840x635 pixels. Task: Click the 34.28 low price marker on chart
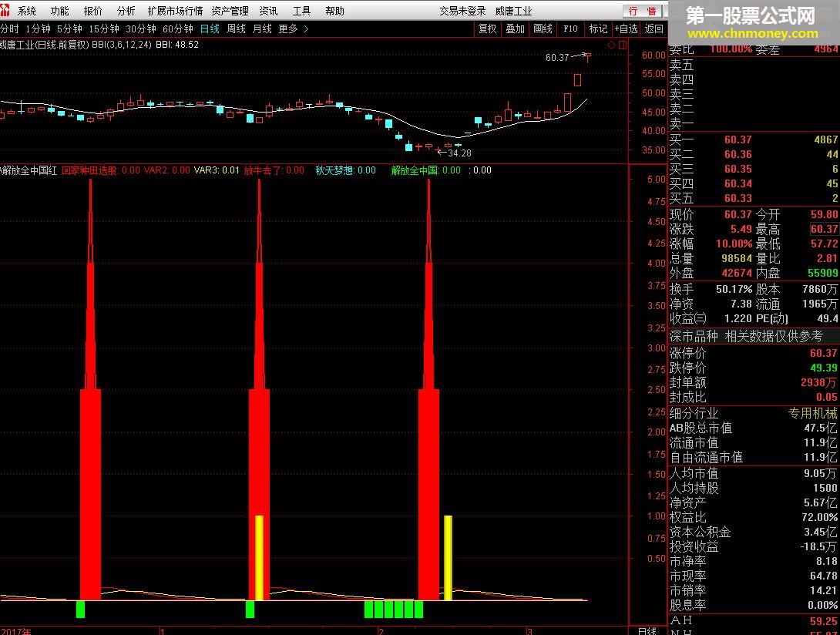[x=459, y=153]
